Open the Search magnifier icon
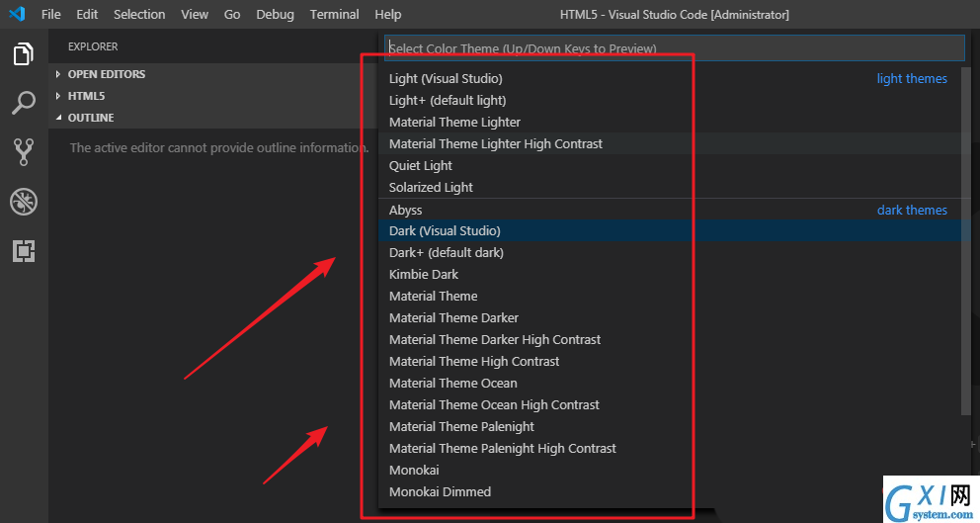Viewport: 980px width, 523px height. 24,103
